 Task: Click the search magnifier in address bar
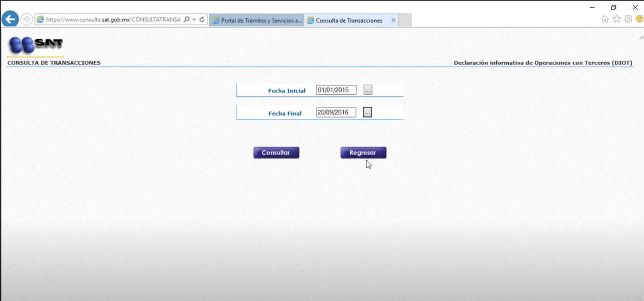pyautogui.click(x=186, y=19)
